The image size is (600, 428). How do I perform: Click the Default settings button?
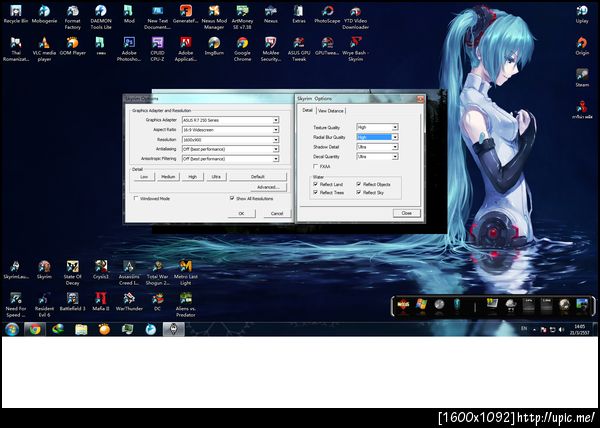point(258,177)
